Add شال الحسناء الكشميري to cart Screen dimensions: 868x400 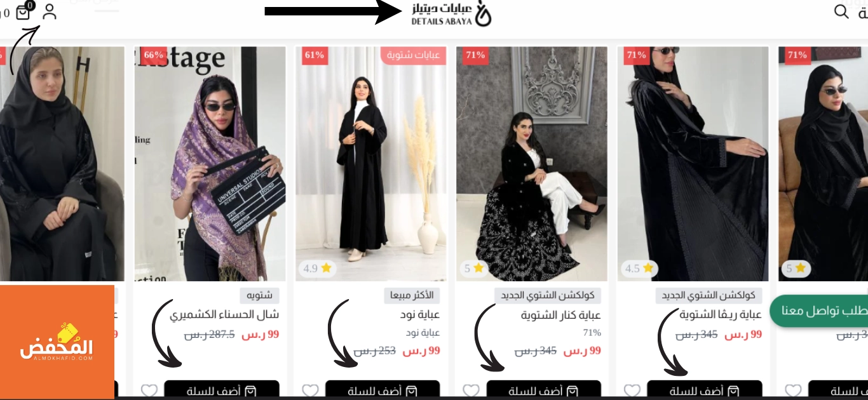click(222, 390)
